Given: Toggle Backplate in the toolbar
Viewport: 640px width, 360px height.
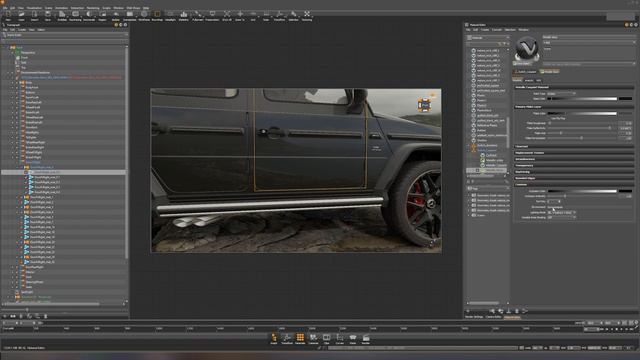Looking at the screenshot, I should tap(130, 16).
